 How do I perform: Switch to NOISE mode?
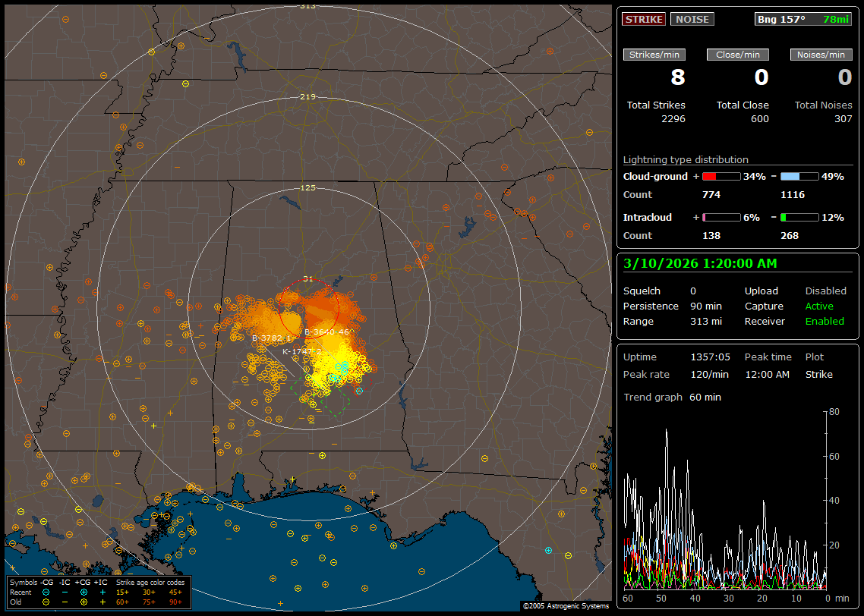pyautogui.click(x=692, y=19)
